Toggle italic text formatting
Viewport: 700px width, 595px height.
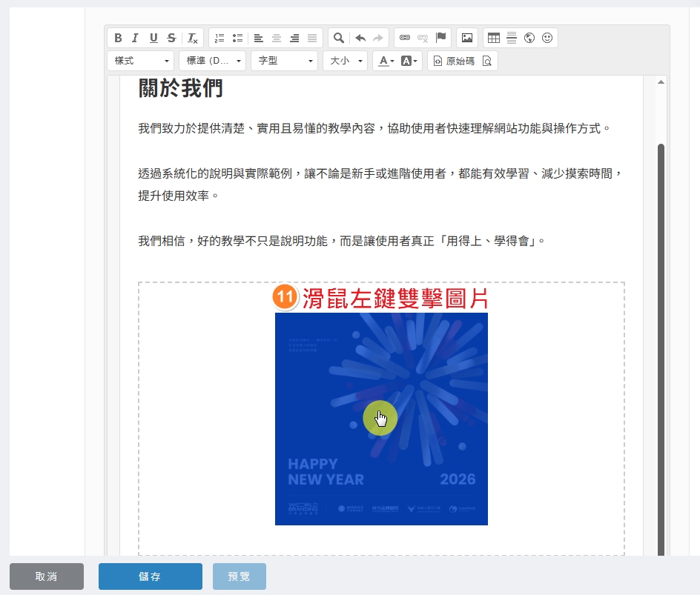(x=136, y=38)
